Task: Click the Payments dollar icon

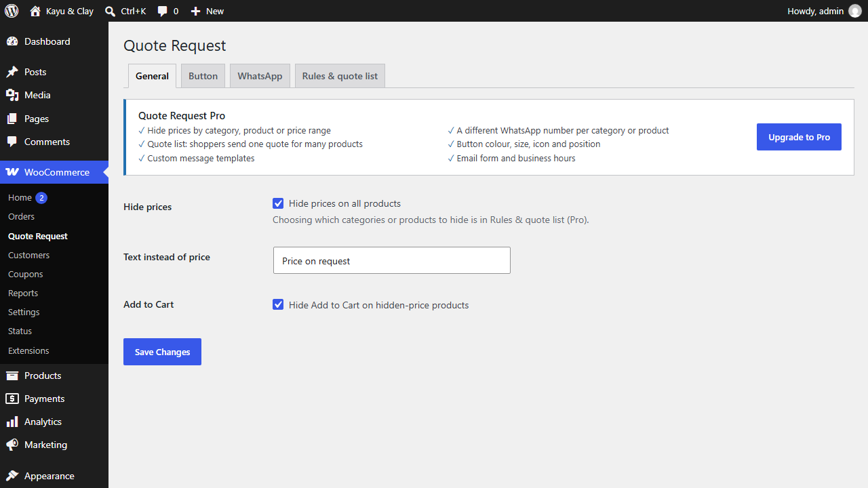Action: pyautogui.click(x=12, y=399)
